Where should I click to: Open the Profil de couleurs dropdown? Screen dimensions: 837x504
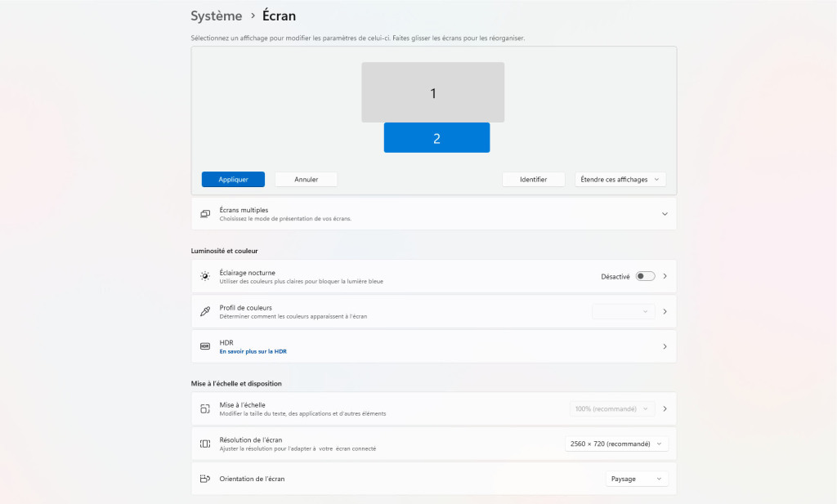tap(623, 311)
